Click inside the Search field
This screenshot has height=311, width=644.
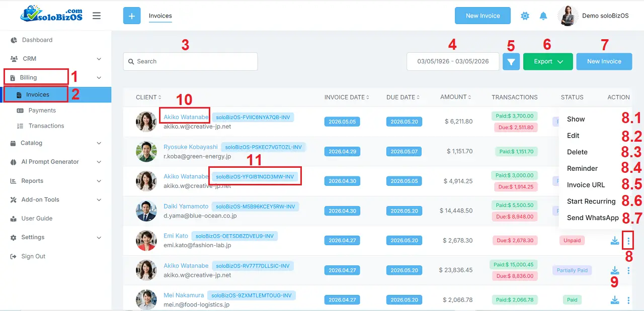point(190,61)
